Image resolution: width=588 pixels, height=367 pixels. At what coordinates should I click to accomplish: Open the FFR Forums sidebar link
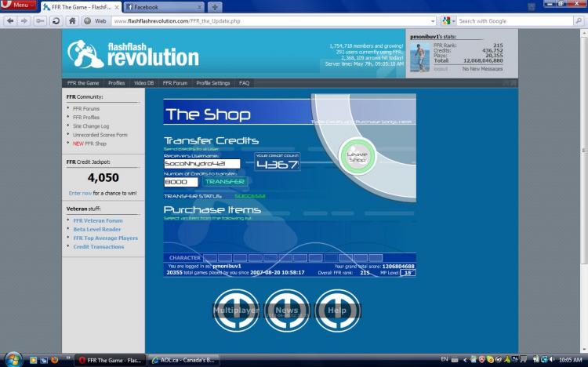click(x=86, y=108)
